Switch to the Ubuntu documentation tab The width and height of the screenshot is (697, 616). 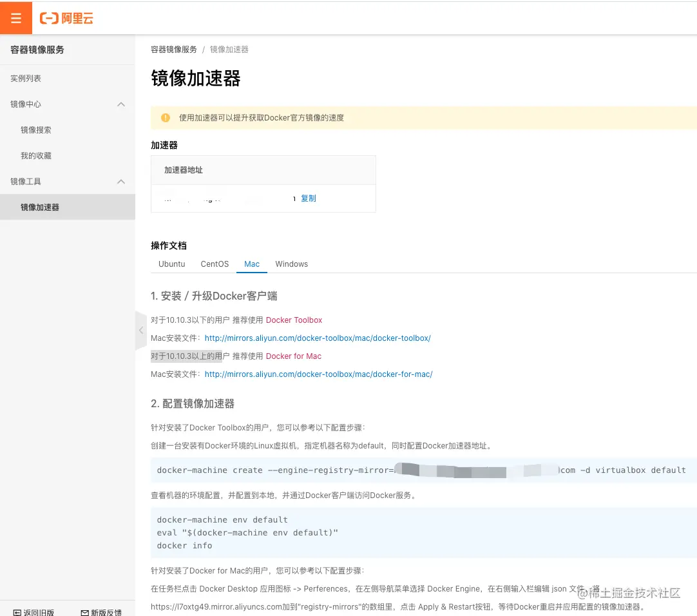[171, 264]
